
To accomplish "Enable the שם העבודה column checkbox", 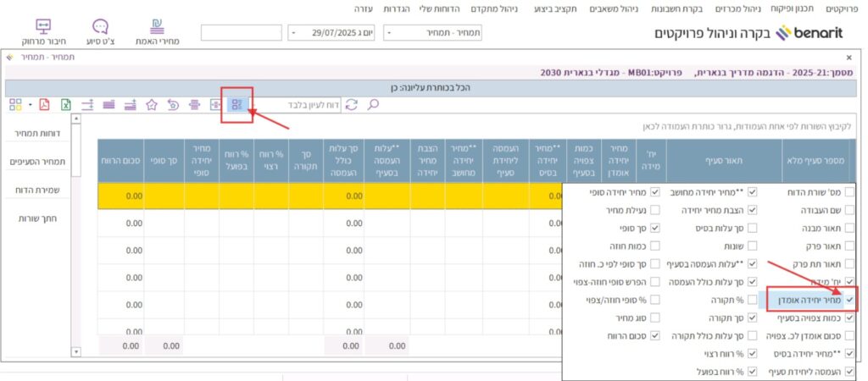I will [x=849, y=211].
